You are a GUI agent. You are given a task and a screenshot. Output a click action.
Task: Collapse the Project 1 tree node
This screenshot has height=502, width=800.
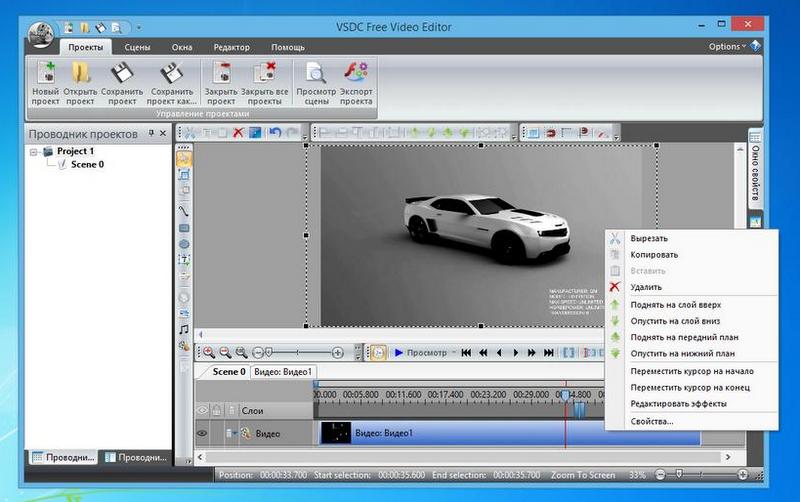click(x=34, y=152)
